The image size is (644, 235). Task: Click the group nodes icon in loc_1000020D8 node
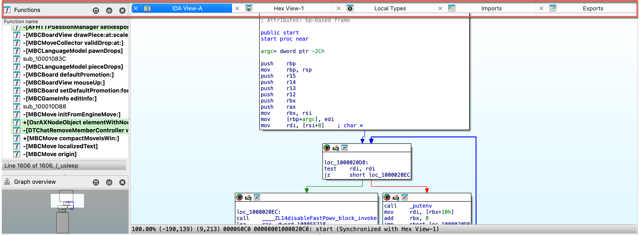344,148
